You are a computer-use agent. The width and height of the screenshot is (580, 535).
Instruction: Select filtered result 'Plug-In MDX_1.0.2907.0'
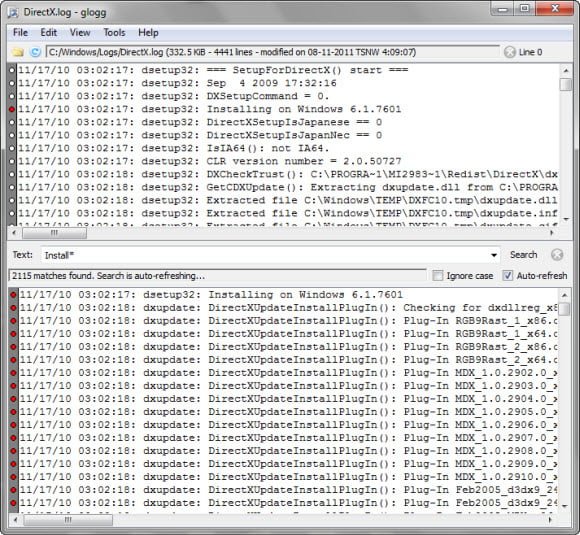pyautogui.click(x=288, y=438)
